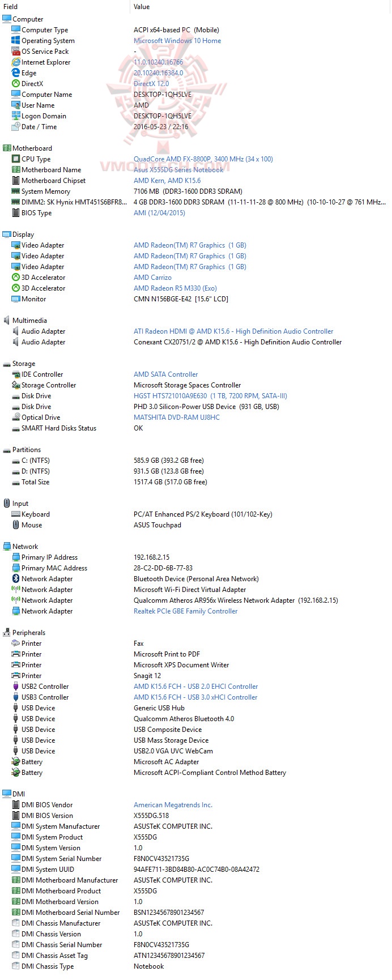Click the Input section mouse icon

click(x=7, y=503)
